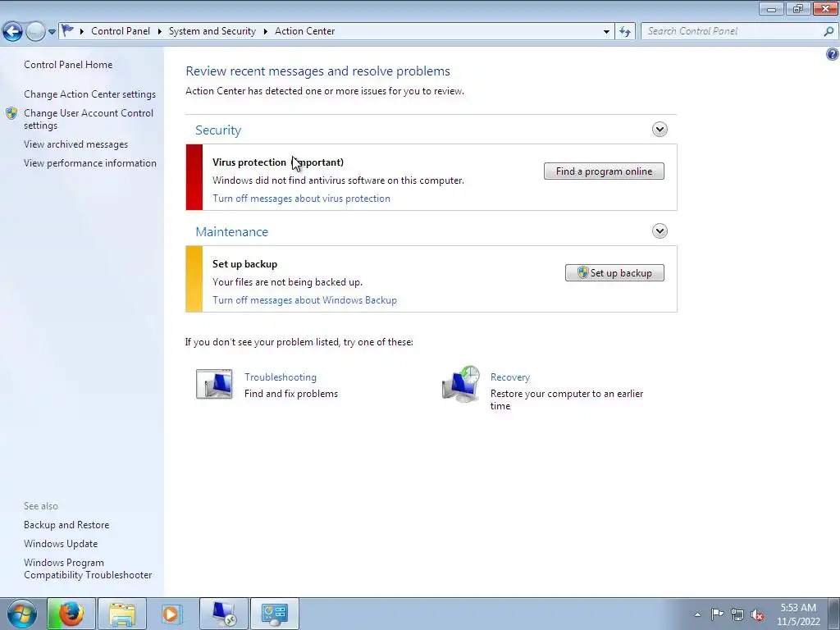Open Control Panel Home
Image resolution: width=840 pixels, height=630 pixels.
pos(68,65)
